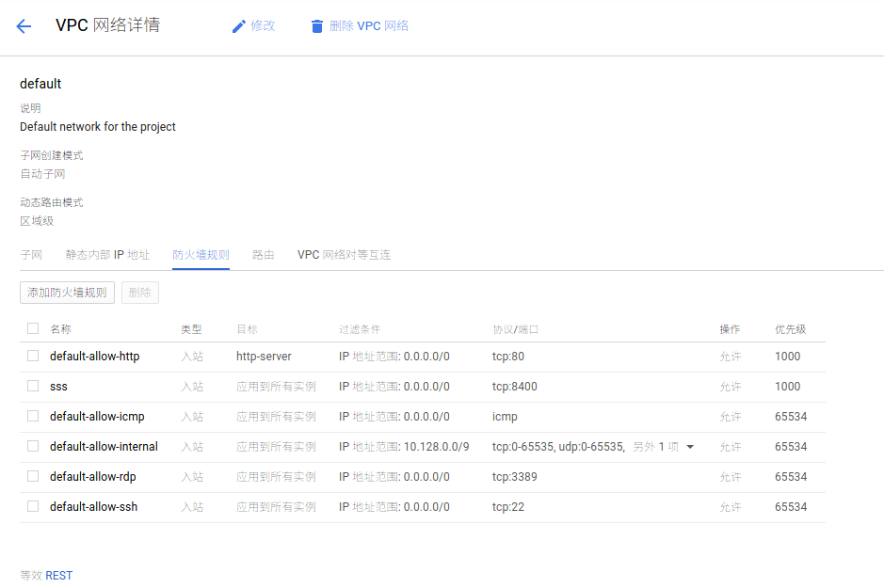The image size is (884, 588).
Task: Click the back arrow to return
Action: (23, 25)
